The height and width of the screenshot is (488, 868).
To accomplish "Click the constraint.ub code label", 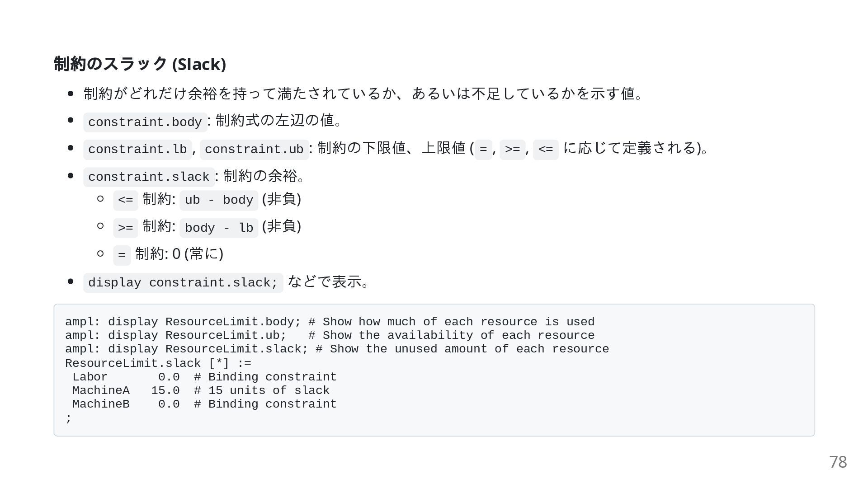I will point(254,150).
